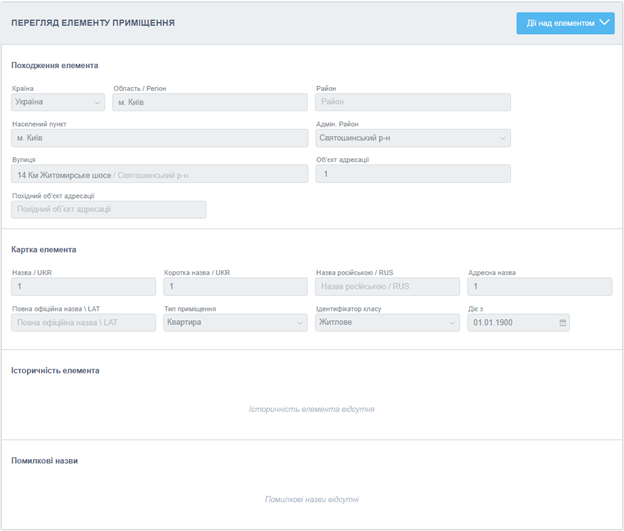Select the "Об'єкт адресації" input field
Viewport: 624px width, 531px height.
(412, 174)
